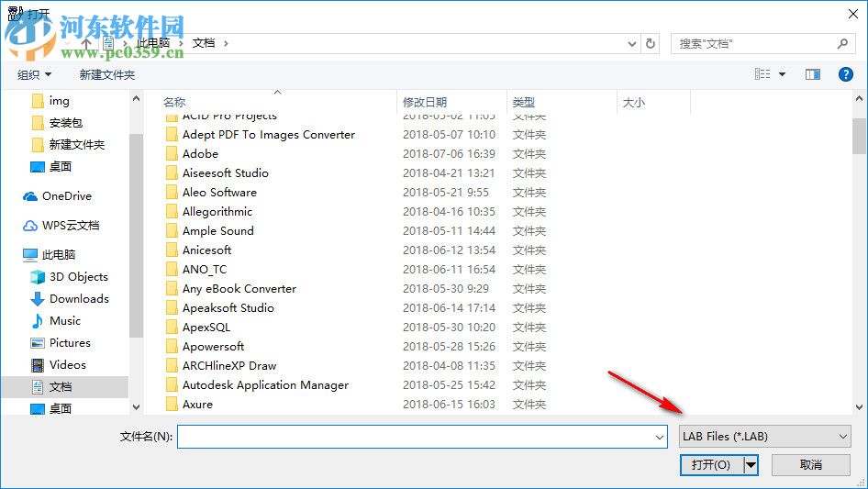The height and width of the screenshot is (489, 868).
Task: Click the 3D Objects cube icon
Action: pyautogui.click(x=38, y=277)
